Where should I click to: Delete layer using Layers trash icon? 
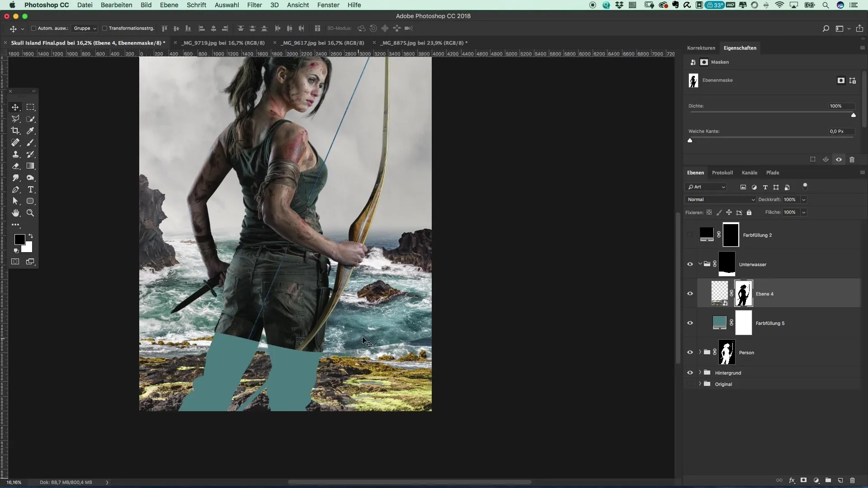[852, 480]
